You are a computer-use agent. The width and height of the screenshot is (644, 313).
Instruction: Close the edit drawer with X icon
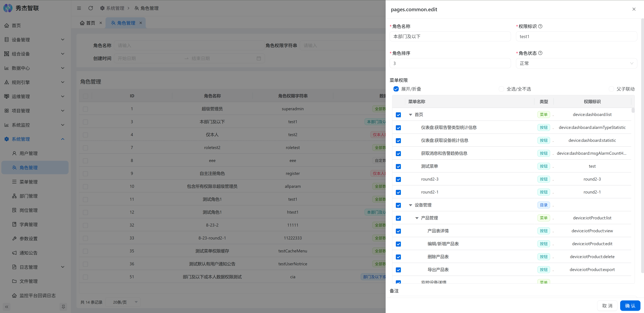[634, 9]
